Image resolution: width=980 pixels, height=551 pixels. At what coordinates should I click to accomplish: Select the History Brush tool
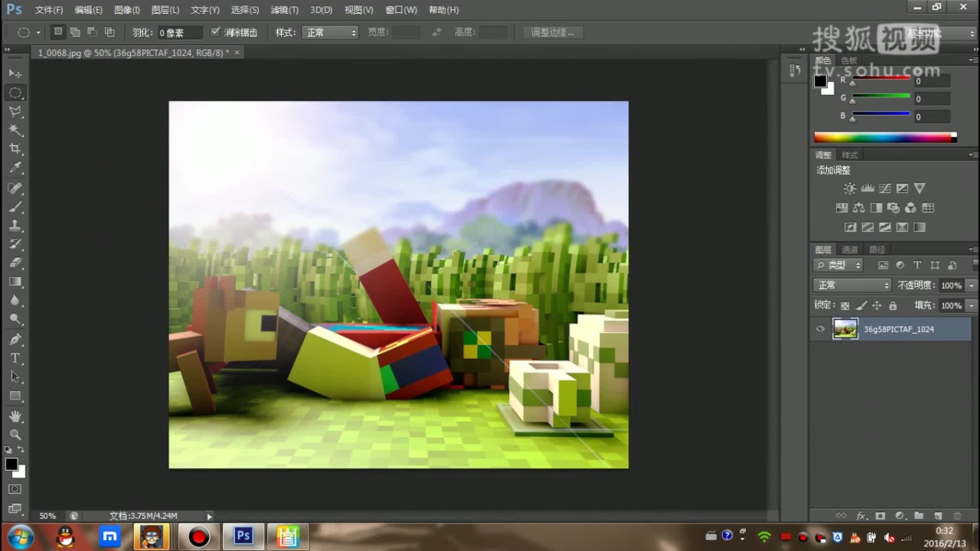pos(15,244)
